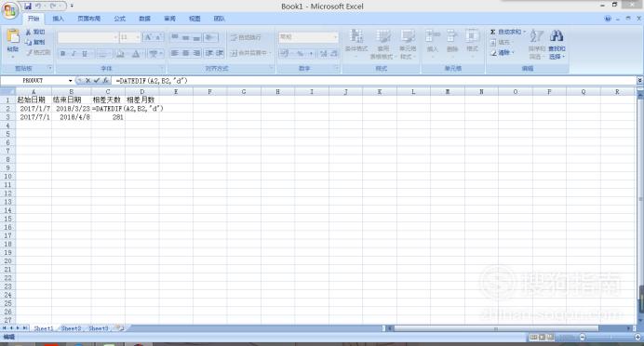
Task: Confirm formula with the checkmark icon
Action: pos(97,81)
